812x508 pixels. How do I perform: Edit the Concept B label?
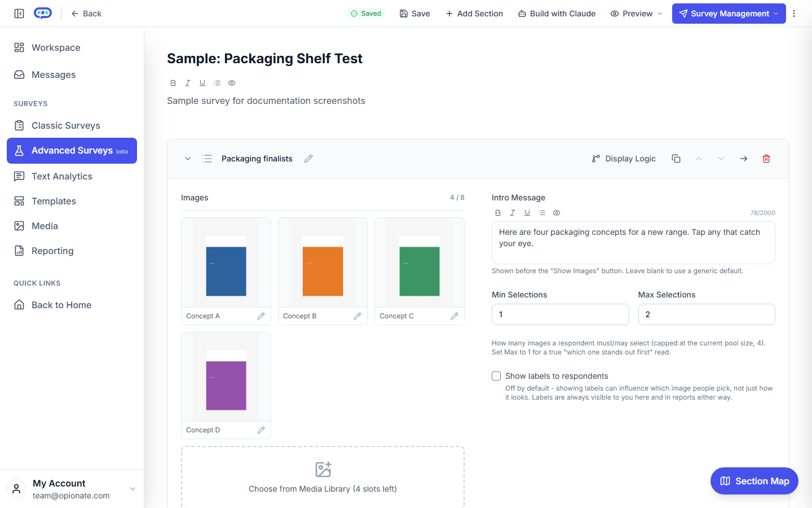(x=358, y=316)
